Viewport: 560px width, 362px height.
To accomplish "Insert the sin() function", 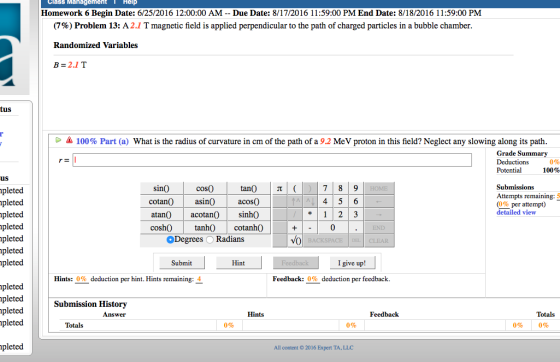I will click(161, 188).
